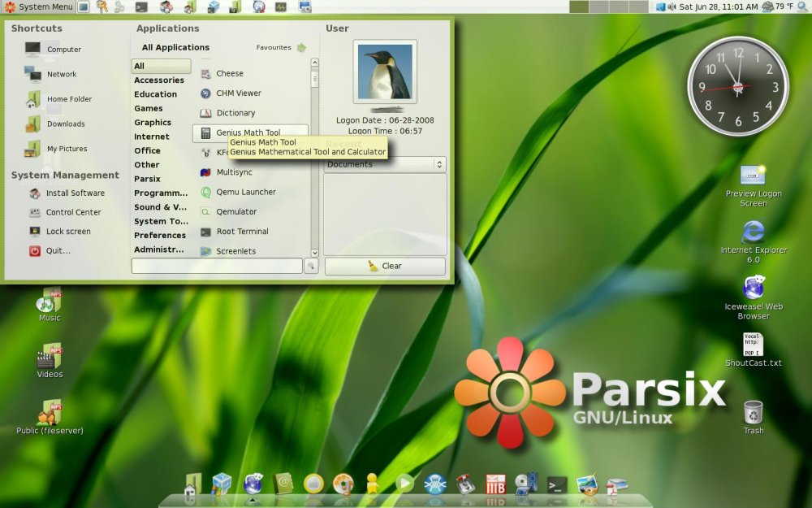Screen dimensions: 812x508
Task: Open ShoutCast.txt file on desktop
Action: 754,350
